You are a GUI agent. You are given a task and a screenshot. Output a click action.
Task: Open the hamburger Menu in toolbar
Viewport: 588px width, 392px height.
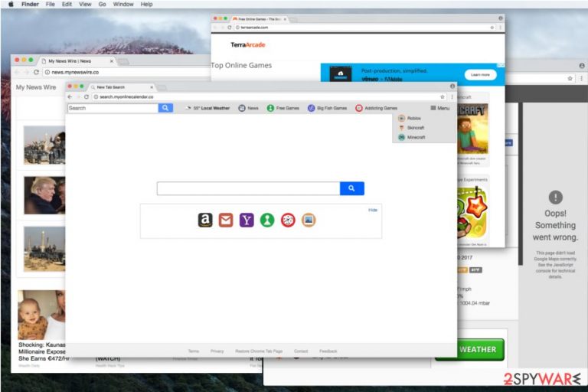pos(440,108)
